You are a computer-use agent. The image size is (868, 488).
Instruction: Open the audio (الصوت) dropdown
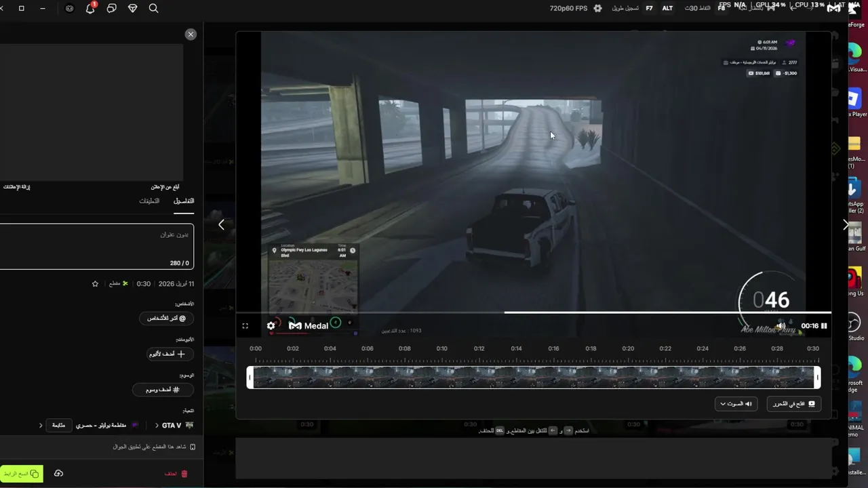736,404
